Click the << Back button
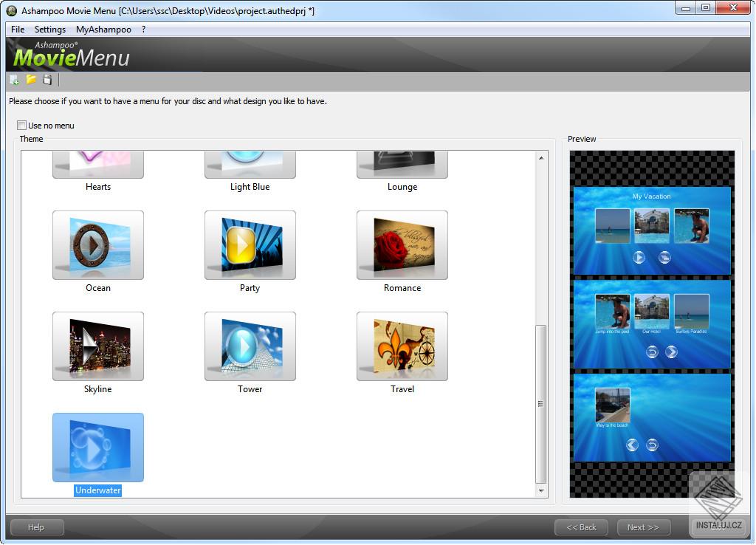 click(x=582, y=527)
